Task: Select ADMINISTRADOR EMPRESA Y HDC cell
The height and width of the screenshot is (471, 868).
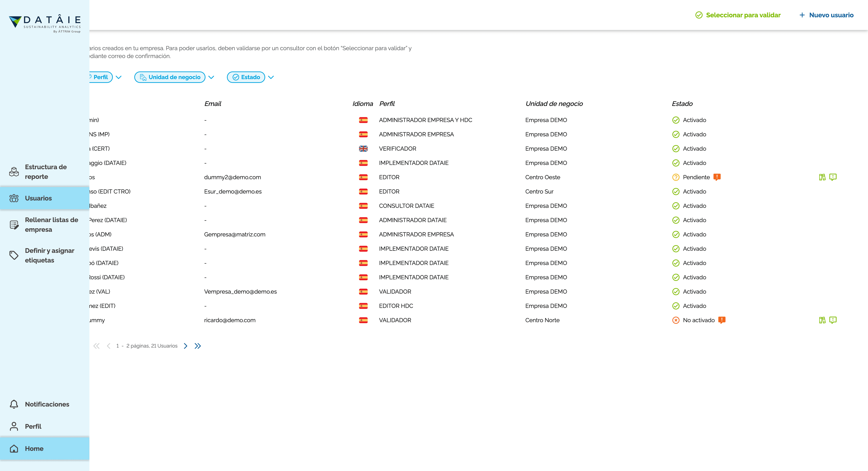Action: 425,120
